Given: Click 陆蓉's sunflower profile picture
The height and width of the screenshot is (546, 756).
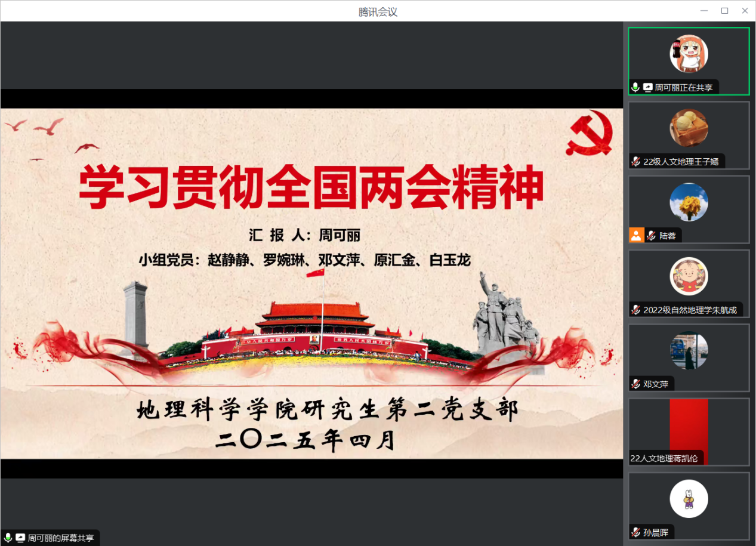Looking at the screenshot, I should tap(689, 202).
